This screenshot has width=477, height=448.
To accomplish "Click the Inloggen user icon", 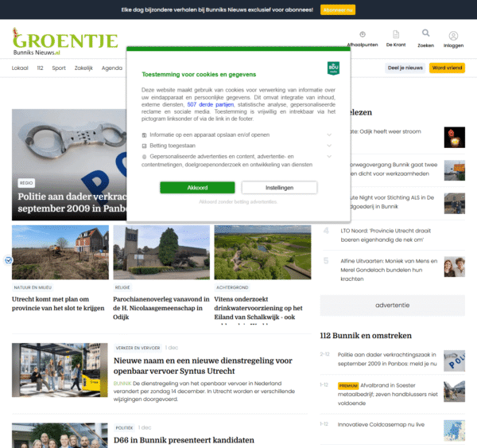I will pyautogui.click(x=453, y=36).
